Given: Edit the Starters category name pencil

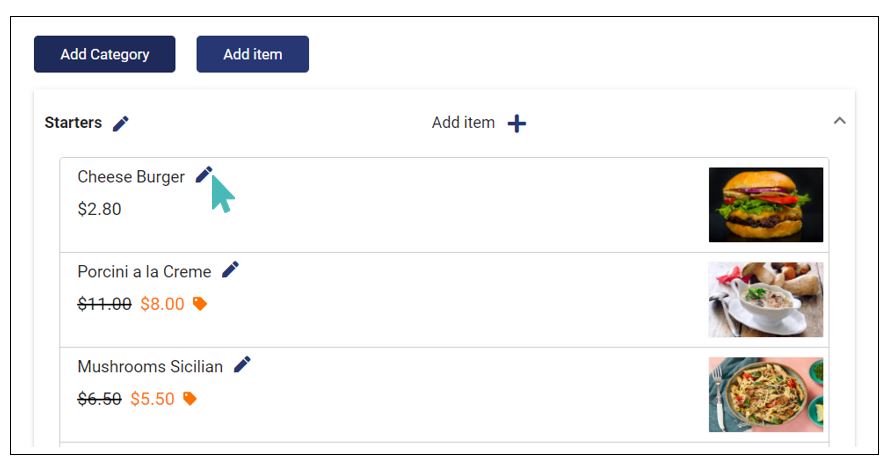Looking at the screenshot, I should pos(121,123).
